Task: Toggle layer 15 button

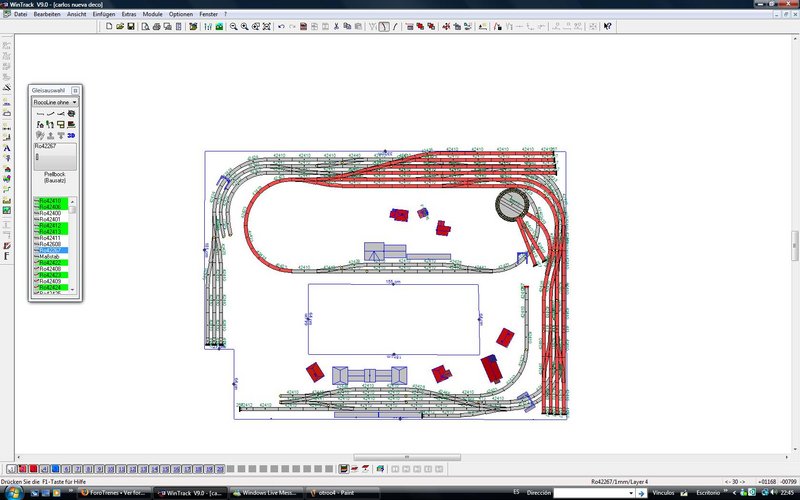Action: [x=165, y=469]
